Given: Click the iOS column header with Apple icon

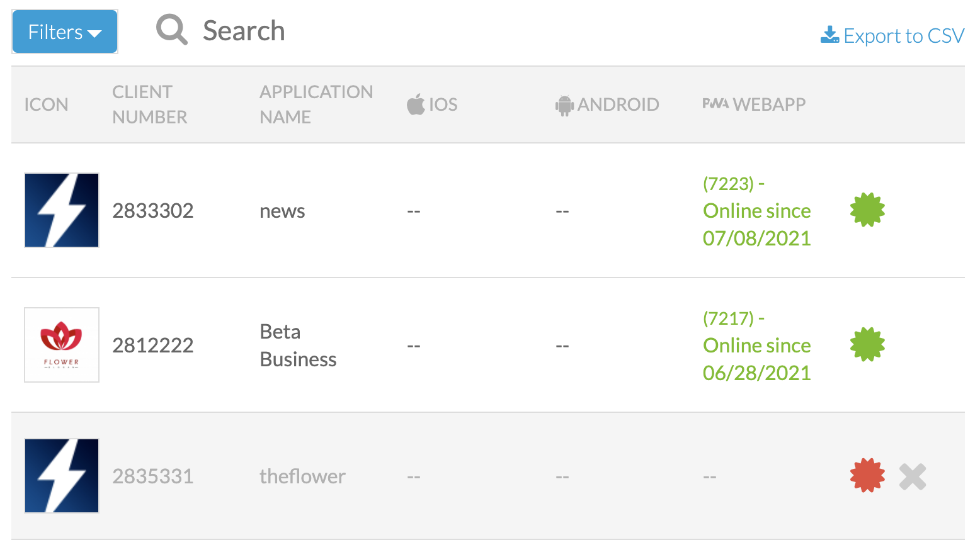Looking at the screenshot, I should pos(432,104).
